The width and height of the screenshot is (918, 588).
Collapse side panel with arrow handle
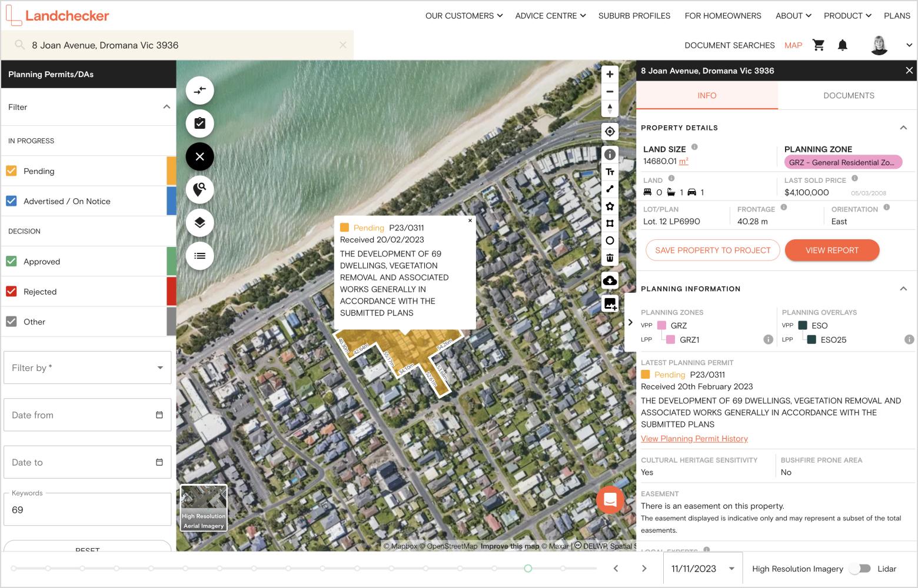[x=630, y=322]
